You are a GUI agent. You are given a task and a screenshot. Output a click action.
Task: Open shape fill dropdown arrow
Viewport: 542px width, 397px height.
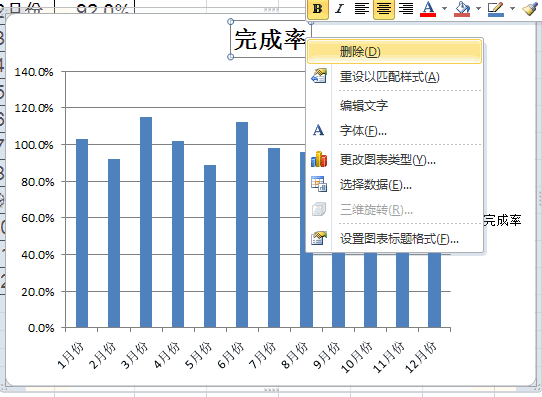pyautogui.click(x=479, y=9)
